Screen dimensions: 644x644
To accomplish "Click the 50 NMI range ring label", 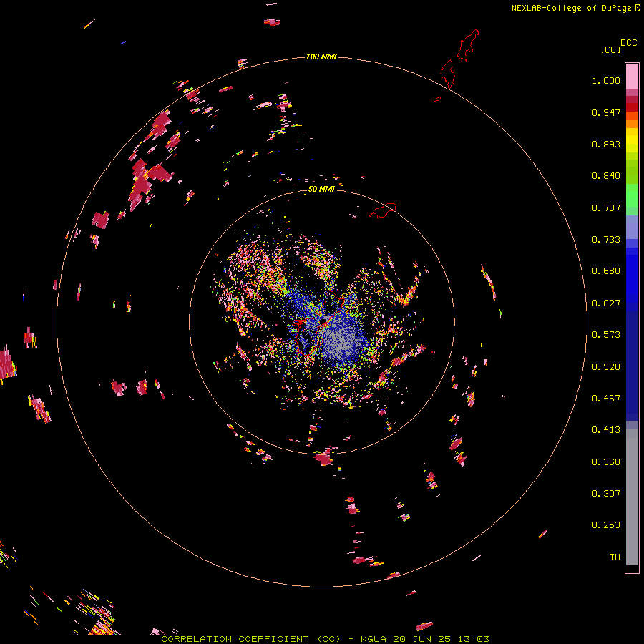I will [321, 189].
